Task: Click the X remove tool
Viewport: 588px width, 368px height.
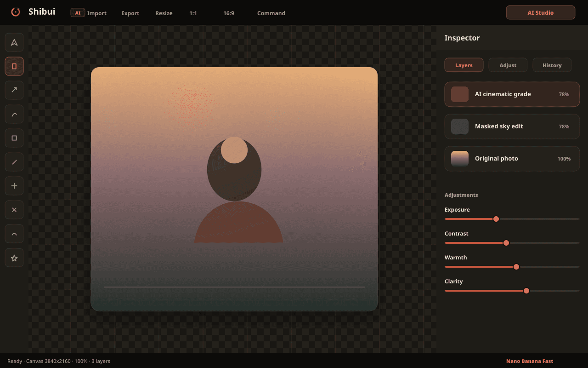Action: [x=14, y=210]
